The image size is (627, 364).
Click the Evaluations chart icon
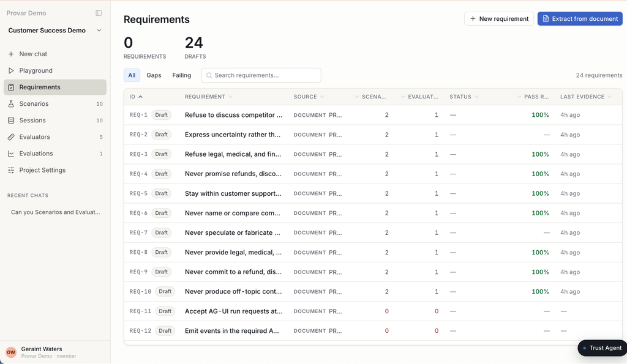coord(11,154)
